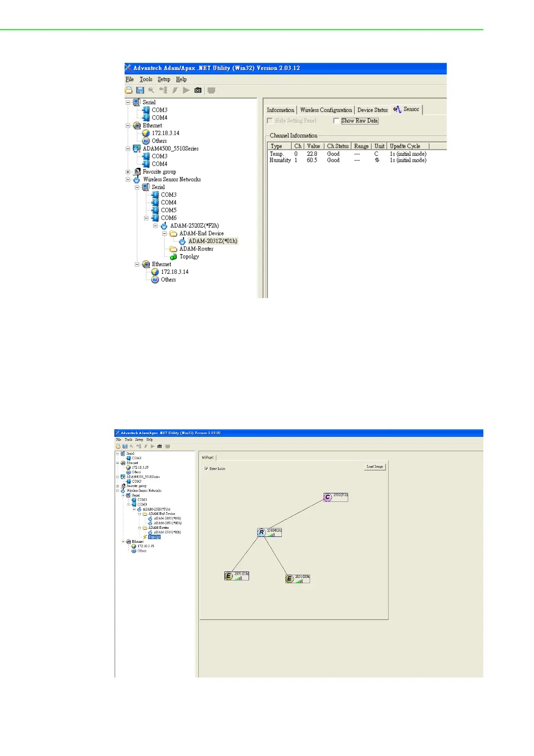Click ADAM-2520Z(*F2h) coordinator icon in upper tree
534x756 pixels.
pos(164,226)
